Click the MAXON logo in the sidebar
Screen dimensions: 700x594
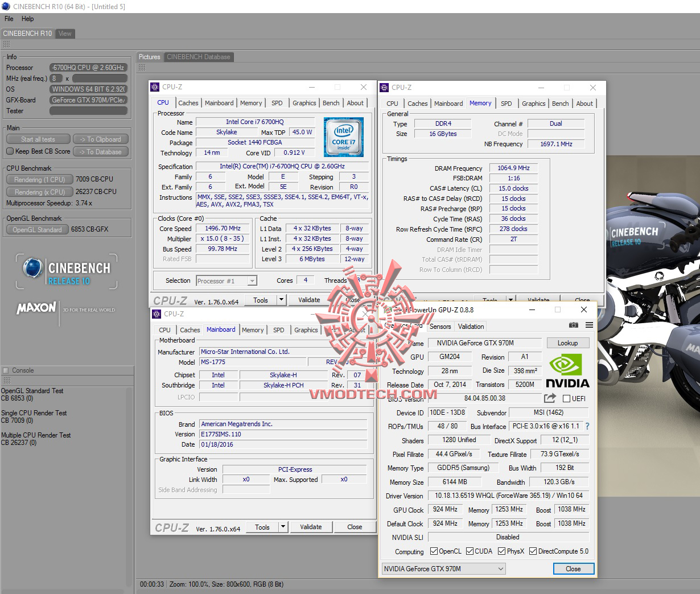pos(36,308)
